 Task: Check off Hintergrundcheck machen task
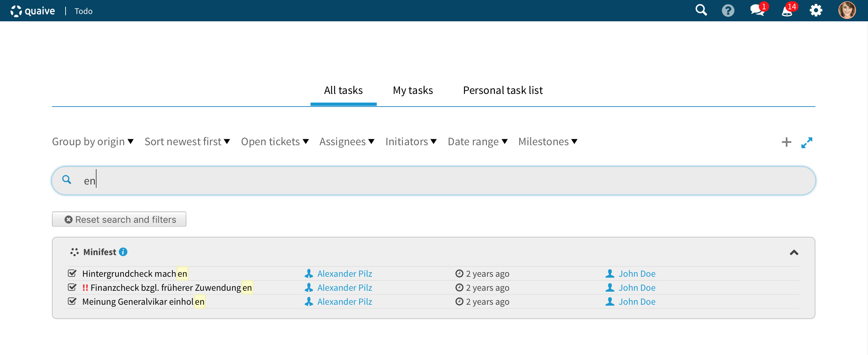72,273
